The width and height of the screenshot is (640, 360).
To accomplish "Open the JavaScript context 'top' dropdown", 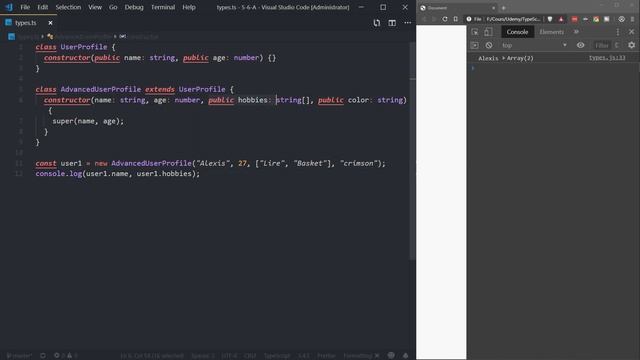I will coord(534,45).
